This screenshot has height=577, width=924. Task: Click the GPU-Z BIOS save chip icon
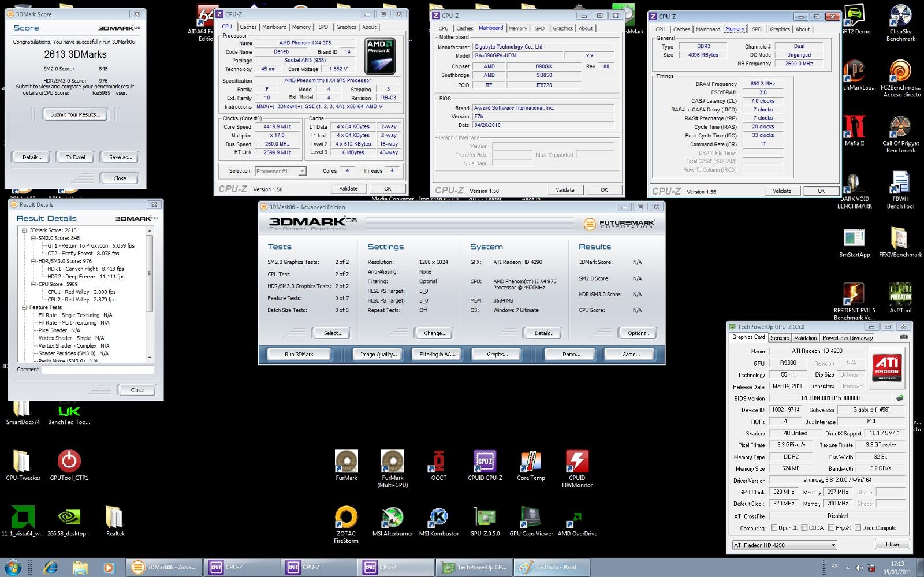[899, 398]
